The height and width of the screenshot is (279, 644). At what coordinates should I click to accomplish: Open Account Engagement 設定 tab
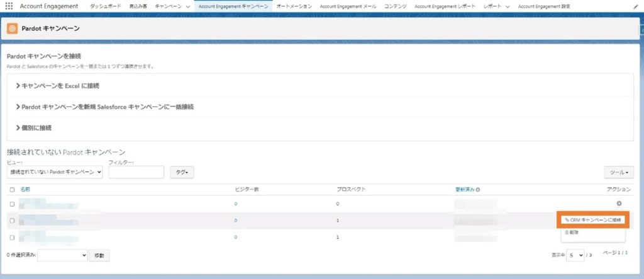[544, 6]
